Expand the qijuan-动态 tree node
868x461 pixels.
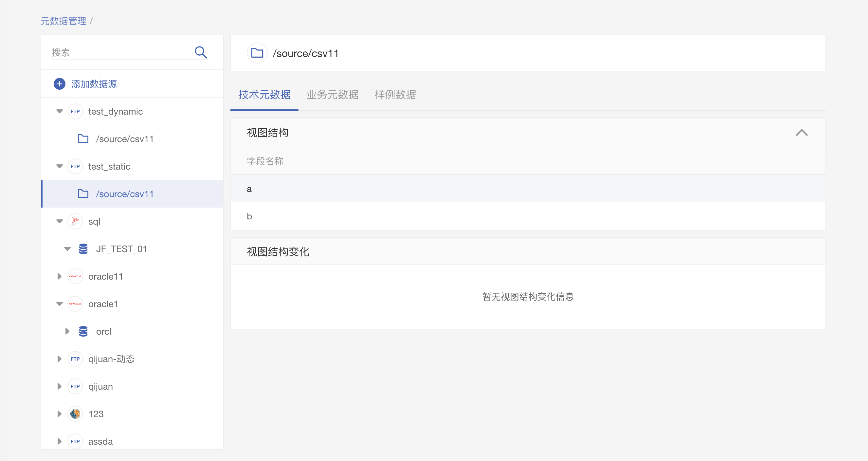60,359
